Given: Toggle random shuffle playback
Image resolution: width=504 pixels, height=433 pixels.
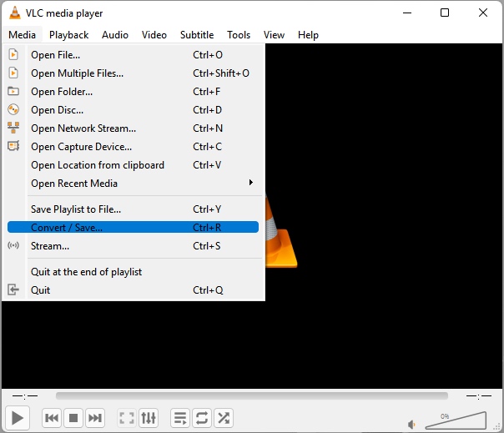Looking at the screenshot, I should (x=223, y=418).
